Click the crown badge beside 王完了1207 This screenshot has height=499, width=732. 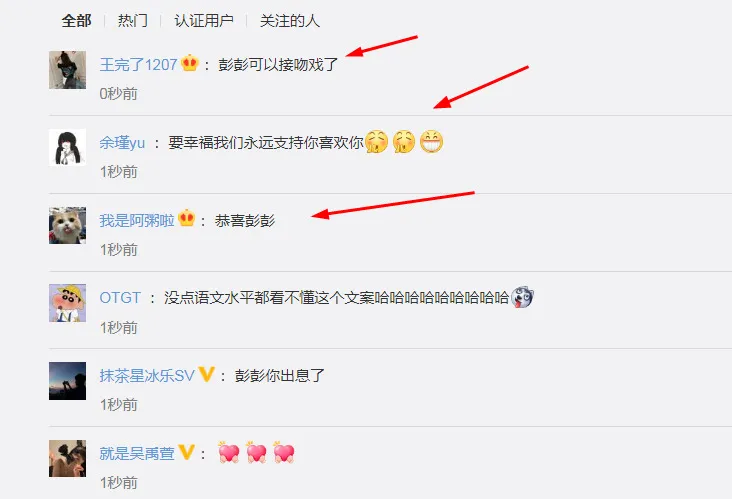[x=190, y=63]
